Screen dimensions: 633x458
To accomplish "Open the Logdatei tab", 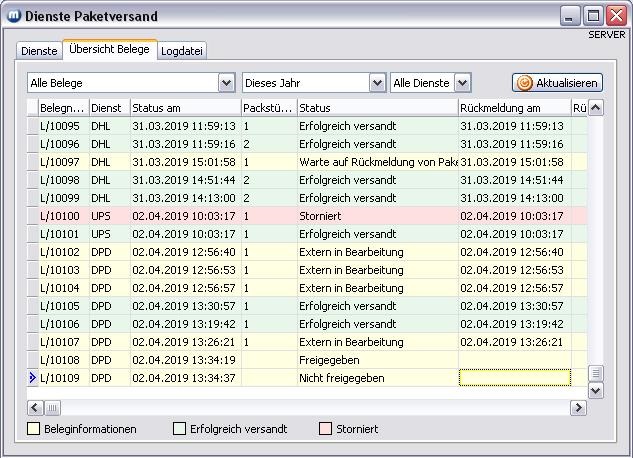I will click(182, 51).
